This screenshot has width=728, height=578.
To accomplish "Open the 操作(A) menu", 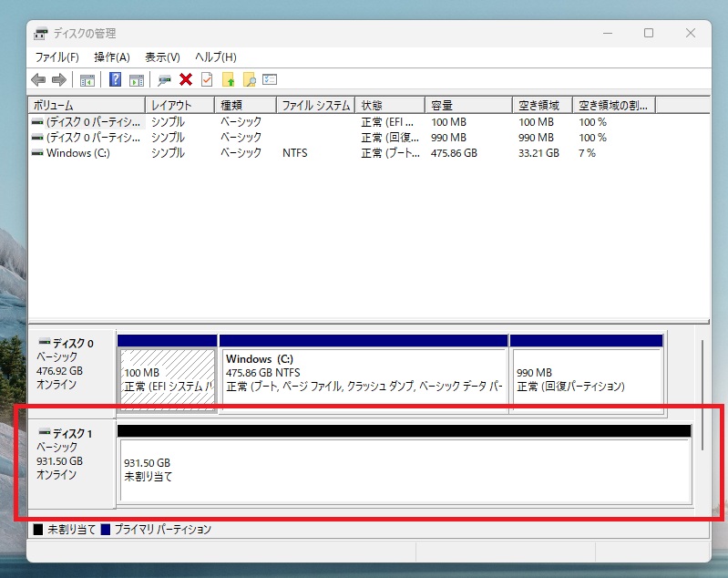I will tap(112, 57).
